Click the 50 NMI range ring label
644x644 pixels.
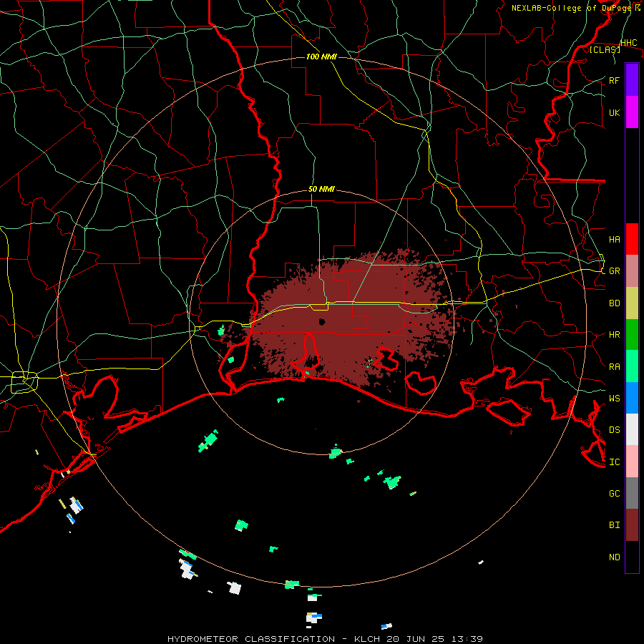pos(321,189)
